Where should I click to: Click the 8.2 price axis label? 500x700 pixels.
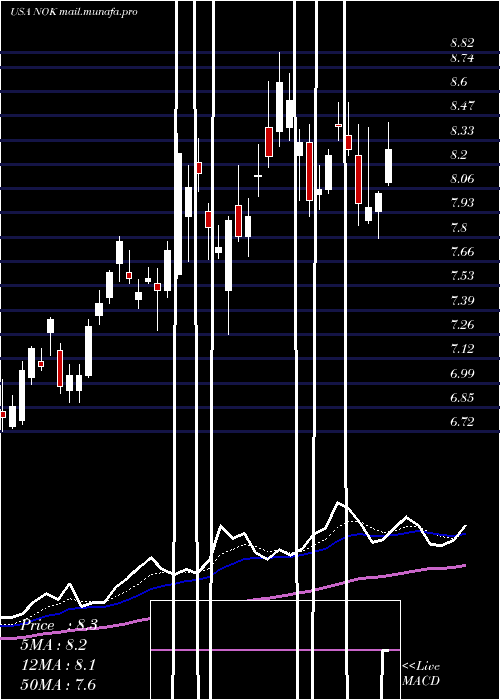(458, 155)
